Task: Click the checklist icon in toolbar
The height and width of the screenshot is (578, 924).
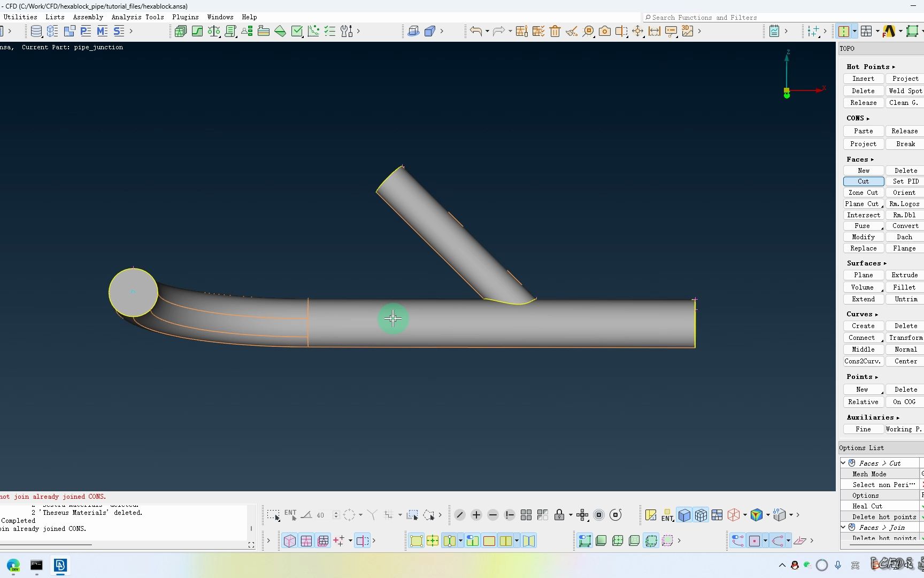Action: [x=330, y=31]
